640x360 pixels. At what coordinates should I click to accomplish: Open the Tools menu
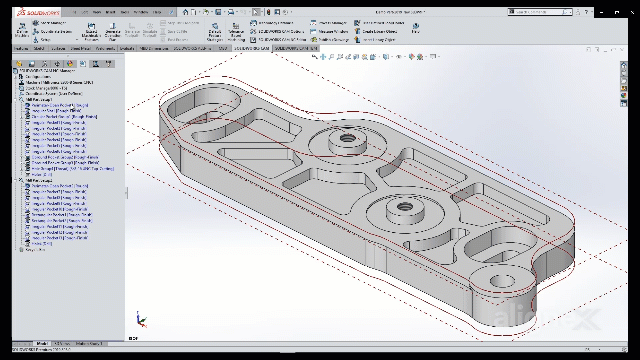[124, 12]
